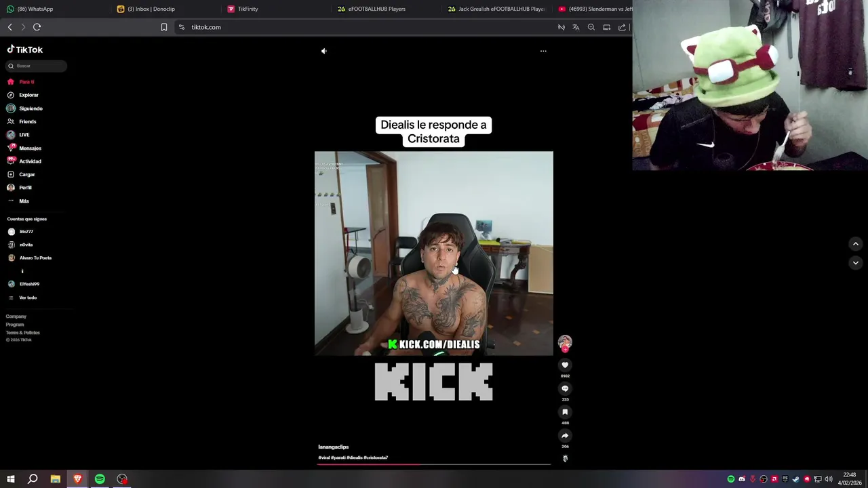The width and height of the screenshot is (868, 488).
Task: Open Windows taskbar search
Action: [33, 479]
